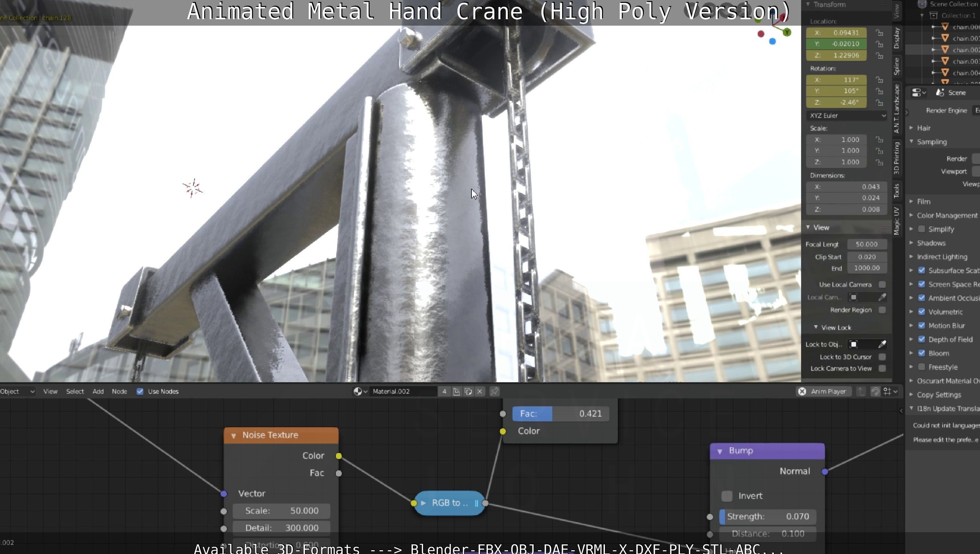The width and height of the screenshot is (980, 554).
Task: Click the pin material icon
Action: 494,391
